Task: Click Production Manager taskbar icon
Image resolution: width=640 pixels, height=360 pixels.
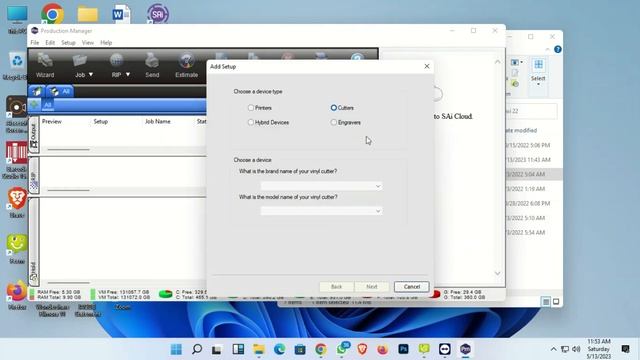Action: click(465, 349)
